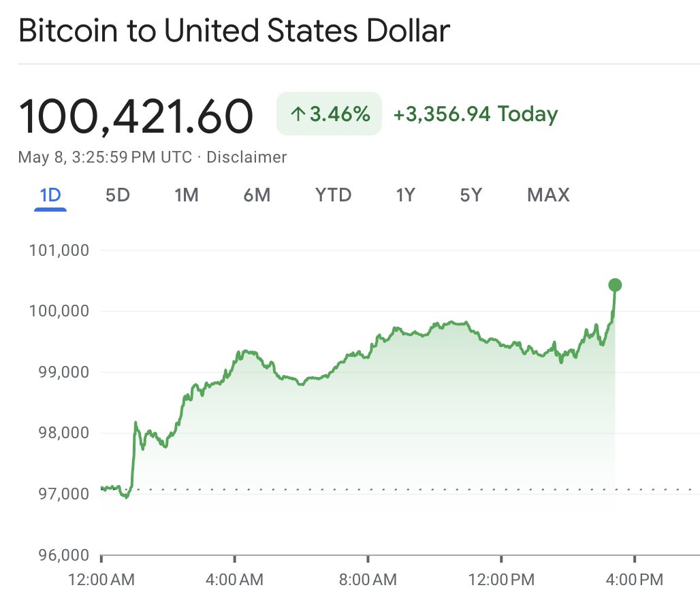The height and width of the screenshot is (611, 700).
Task: Reselect the active 1D tab
Action: [50, 195]
